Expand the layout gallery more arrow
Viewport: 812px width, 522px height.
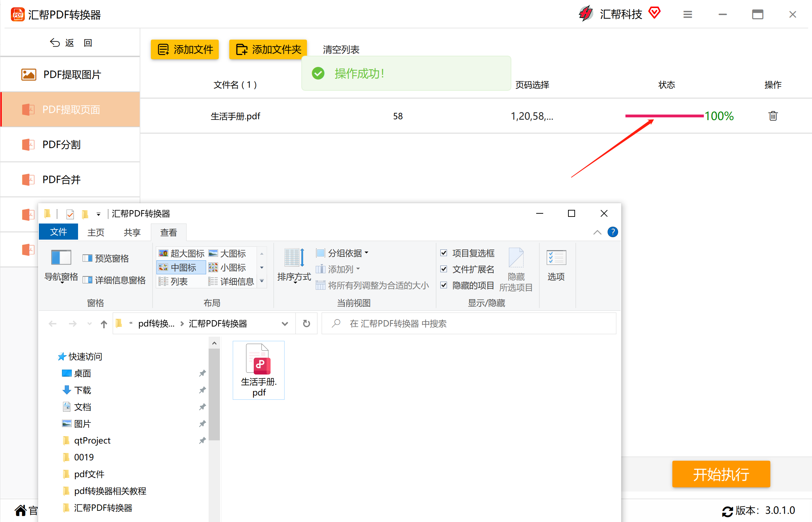pos(262,281)
